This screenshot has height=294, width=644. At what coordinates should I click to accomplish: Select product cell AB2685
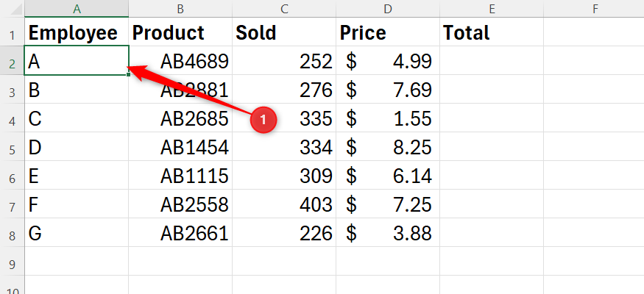click(180, 118)
